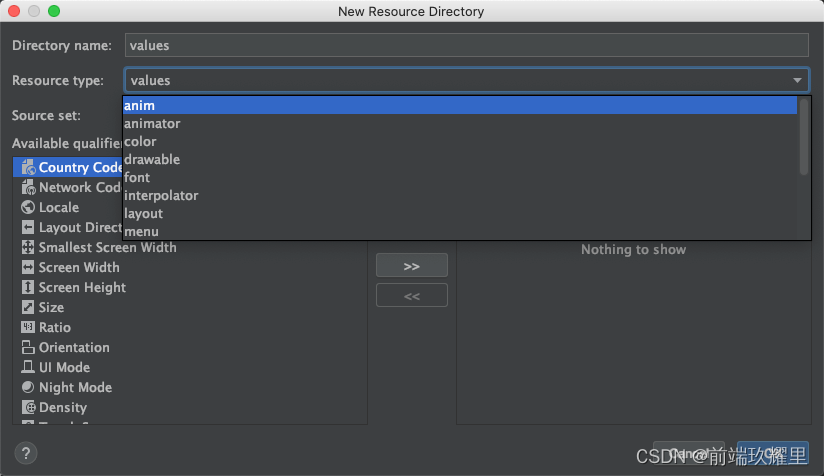
Task: Select Density qualifier row
Action: click(190, 407)
